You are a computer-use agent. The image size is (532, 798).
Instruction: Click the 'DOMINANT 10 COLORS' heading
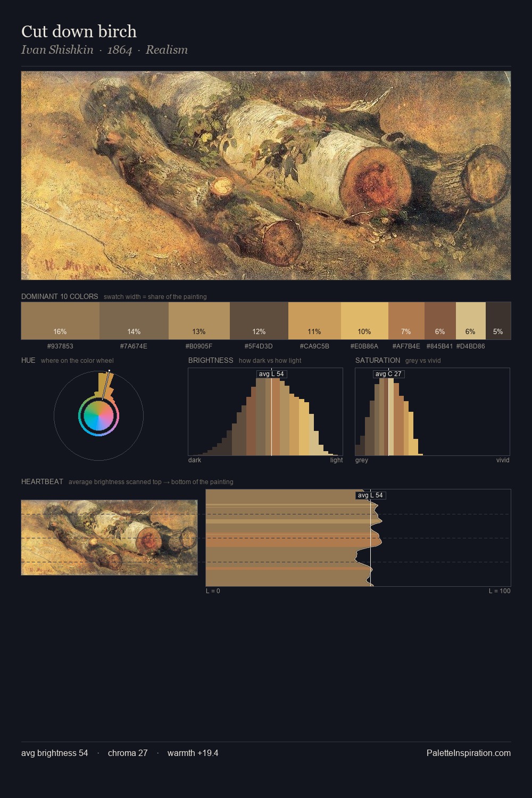tap(60, 296)
